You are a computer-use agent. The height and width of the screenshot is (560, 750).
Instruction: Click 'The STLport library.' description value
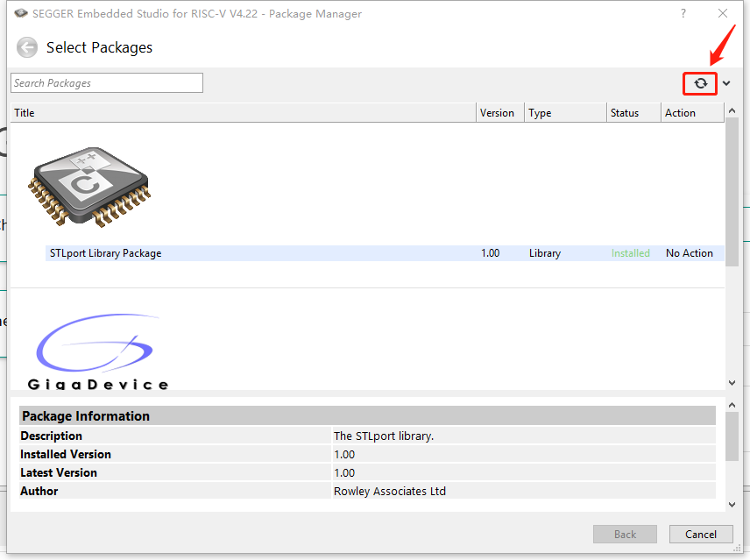[x=384, y=436]
